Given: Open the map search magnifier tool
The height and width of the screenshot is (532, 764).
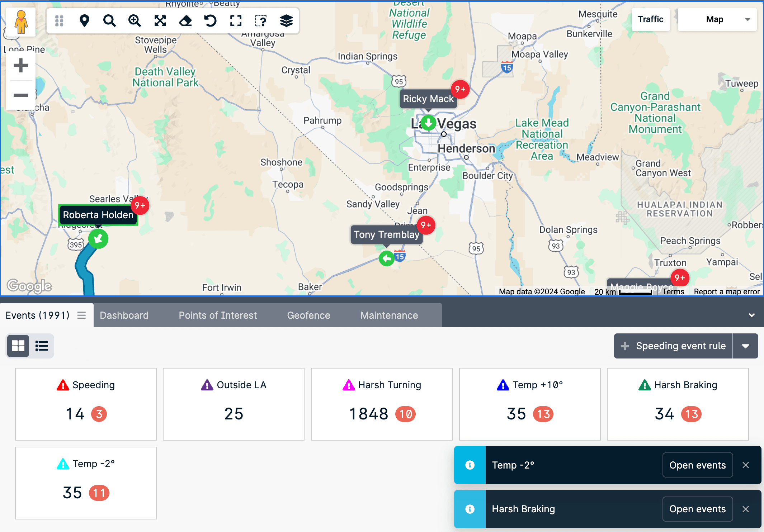Looking at the screenshot, I should (x=109, y=21).
